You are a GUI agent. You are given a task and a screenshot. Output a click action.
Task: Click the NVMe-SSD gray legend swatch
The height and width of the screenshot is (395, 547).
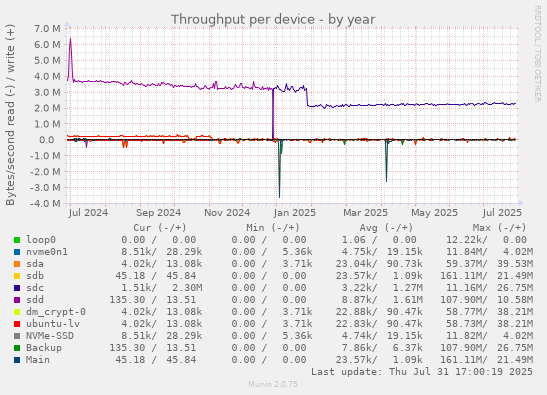pos(17,336)
